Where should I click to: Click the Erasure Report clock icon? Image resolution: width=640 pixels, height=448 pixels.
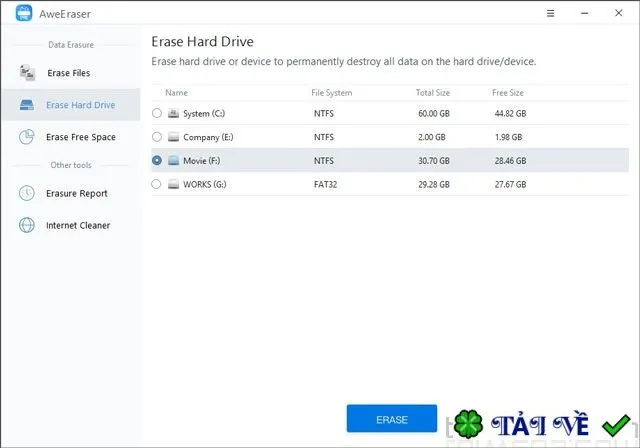27,193
